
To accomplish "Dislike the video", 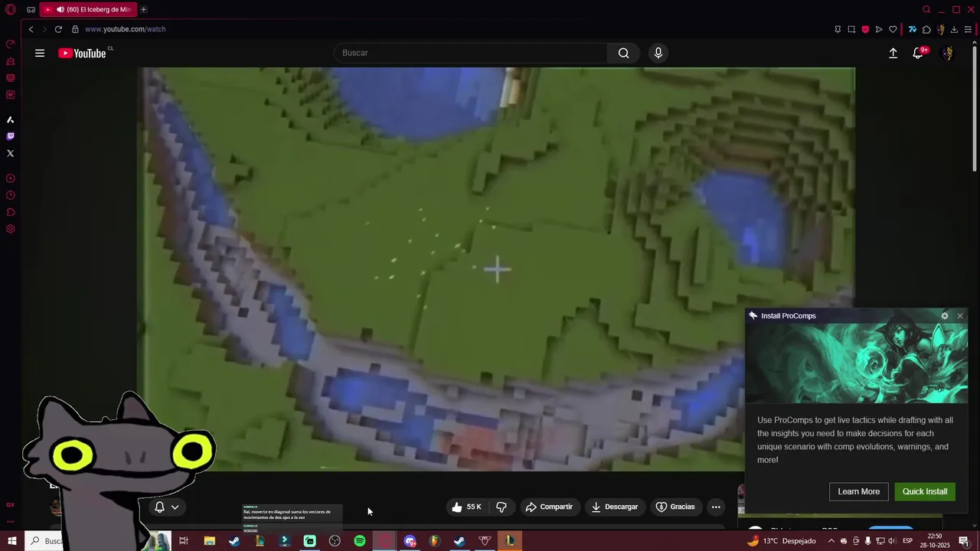I will (501, 507).
